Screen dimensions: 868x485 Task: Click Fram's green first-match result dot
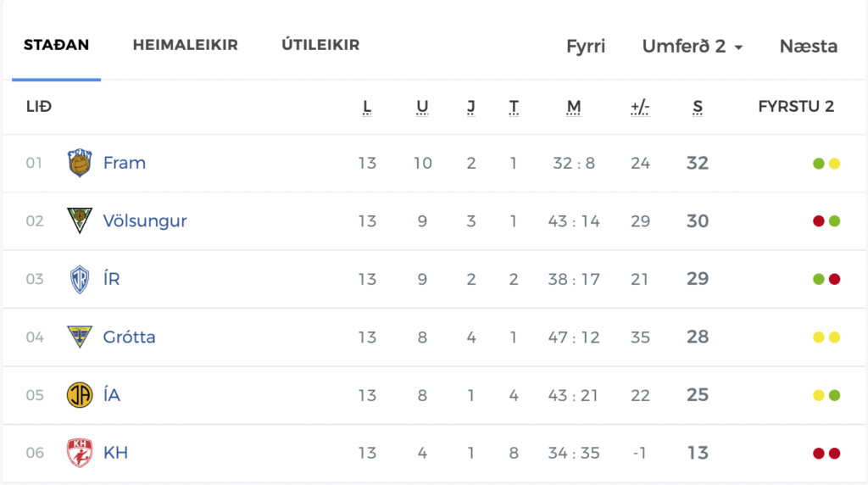pos(819,164)
